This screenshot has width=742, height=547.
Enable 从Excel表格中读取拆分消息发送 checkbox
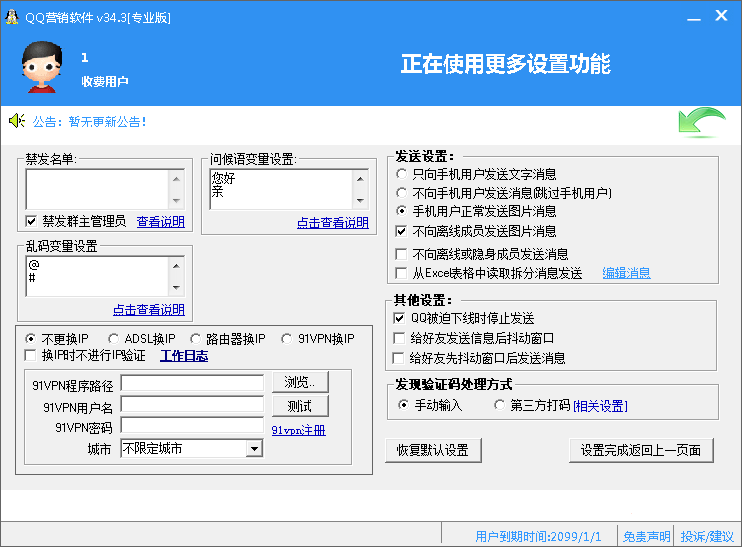point(401,273)
